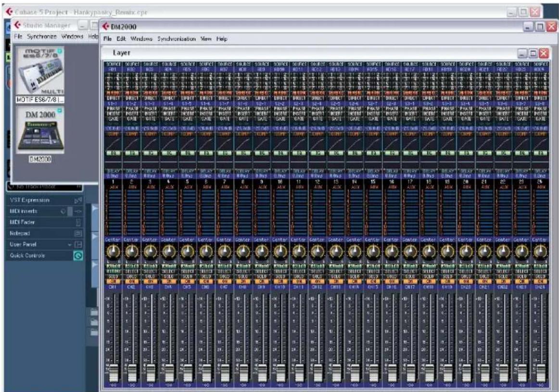Click the CH13 pan knob
Viewport: 559px width, 392px height.
336,252
